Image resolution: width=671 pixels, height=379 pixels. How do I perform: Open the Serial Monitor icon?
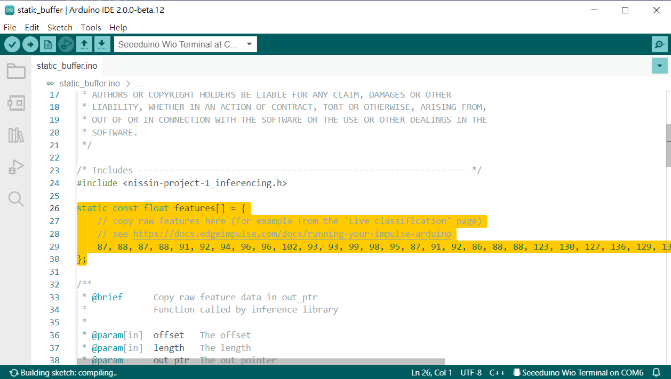[x=659, y=44]
